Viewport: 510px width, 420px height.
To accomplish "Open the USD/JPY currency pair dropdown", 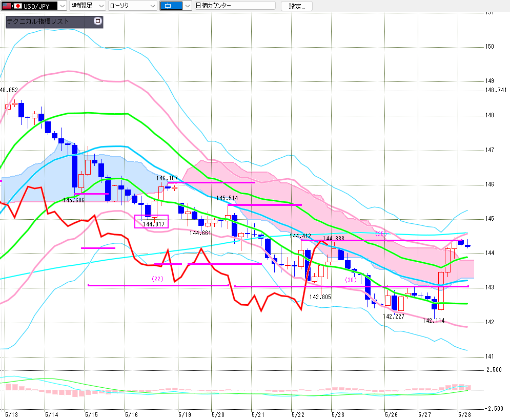I will [34, 6].
